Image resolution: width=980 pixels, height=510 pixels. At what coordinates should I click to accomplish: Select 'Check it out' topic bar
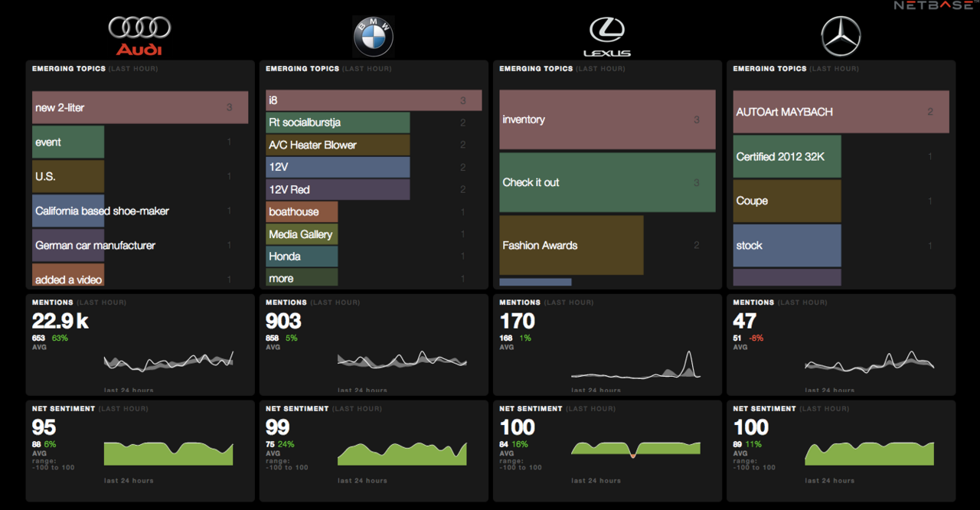tap(607, 182)
